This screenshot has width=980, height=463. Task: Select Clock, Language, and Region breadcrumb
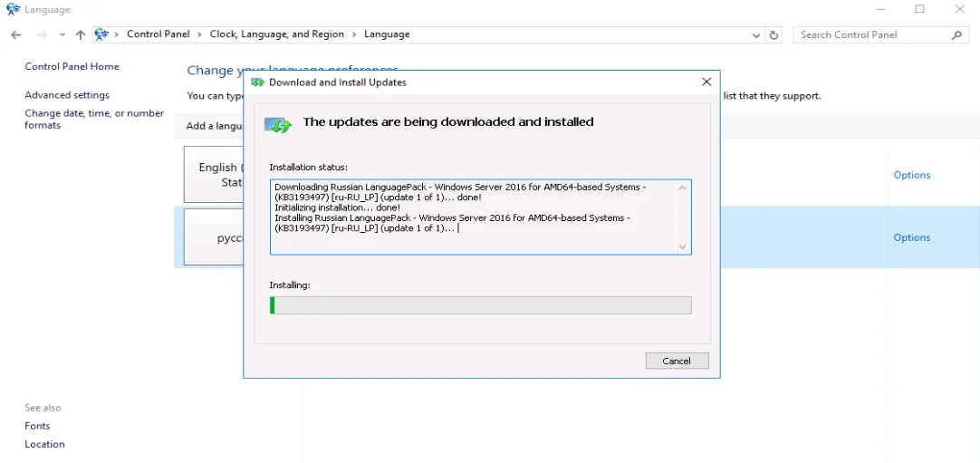tap(276, 34)
